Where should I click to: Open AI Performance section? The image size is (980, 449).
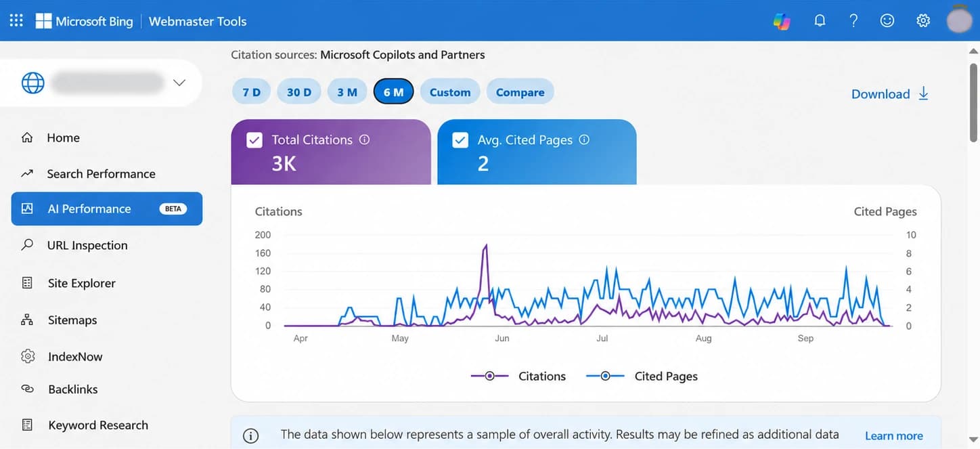(107, 209)
